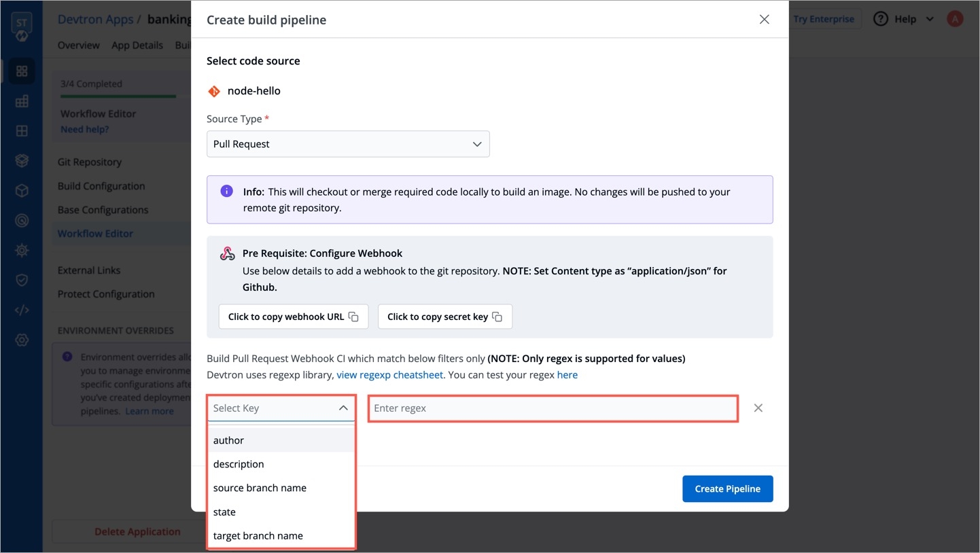Choose the description key option

point(281,464)
